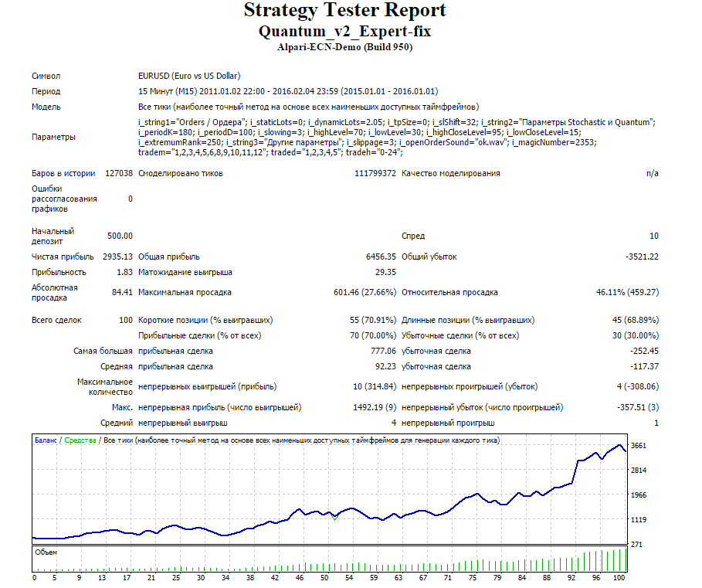Click the 'Символ' label
This screenshot has width=702, height=588.
(x=46, y=76)
